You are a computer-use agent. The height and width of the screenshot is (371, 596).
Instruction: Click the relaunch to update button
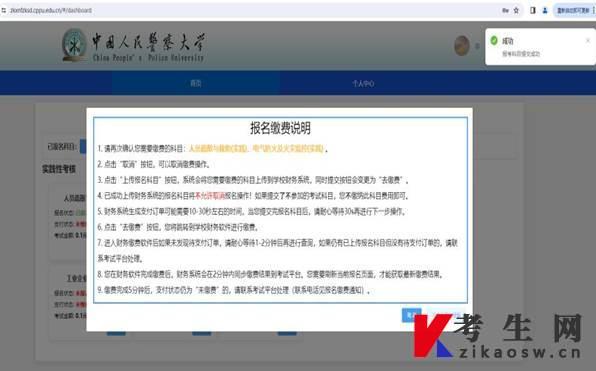coord(573,10)
